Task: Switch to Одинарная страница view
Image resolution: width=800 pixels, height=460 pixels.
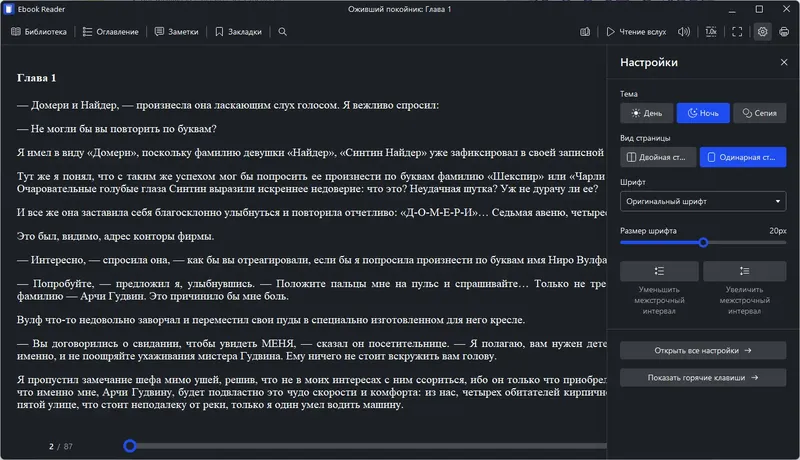Action: (x=743, y=157)
